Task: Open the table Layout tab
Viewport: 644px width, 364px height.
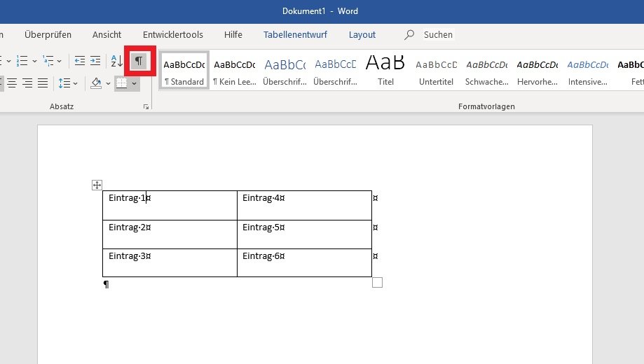Action: (362, 35)
